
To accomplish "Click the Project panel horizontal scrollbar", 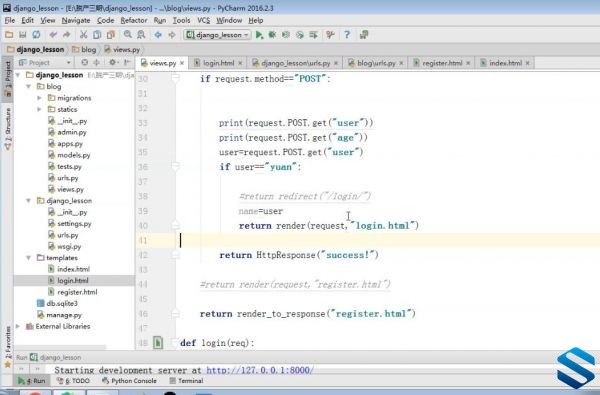I will pyautogui.click(x=60, y=347).
